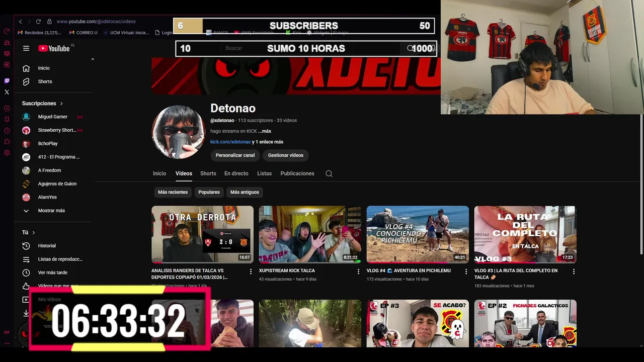The image size is (644, 362).
Task: Open the GX speedometer control icon in sidebar
Action: tap(7, 31)
